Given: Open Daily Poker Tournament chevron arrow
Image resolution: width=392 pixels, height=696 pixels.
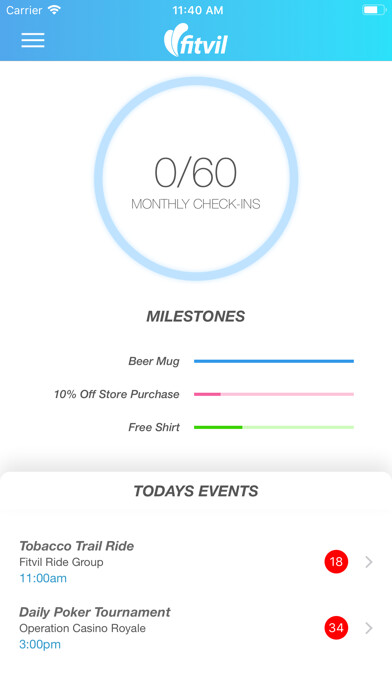Looking at the screenshot, I should click(369, 628).
